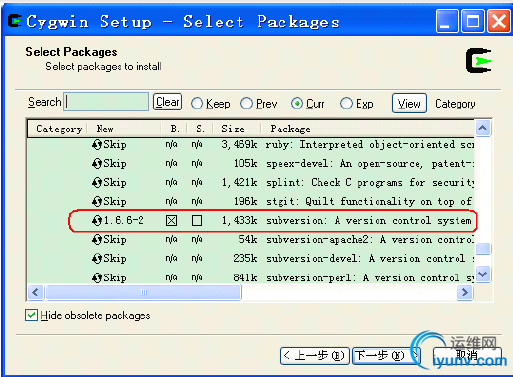
Task: Click the S. column header
Action: coord(200,129)
